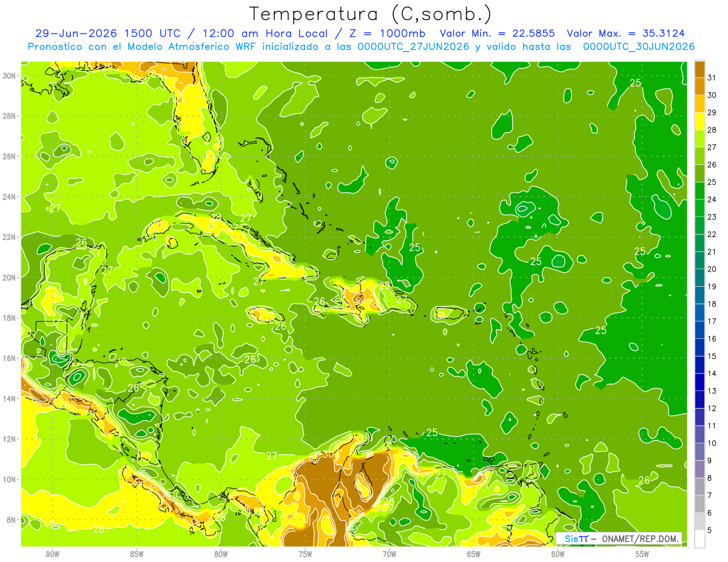Click the color scale value 13

coord(712,391)
